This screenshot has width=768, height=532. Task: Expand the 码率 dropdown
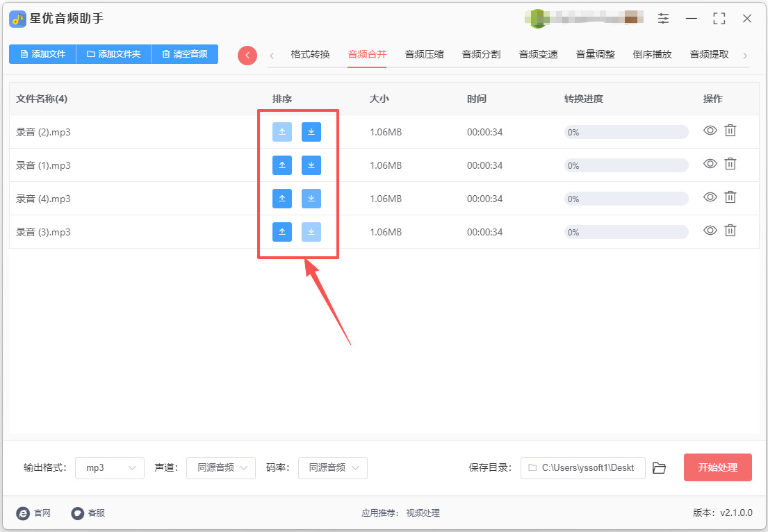(x=333, y=468)
